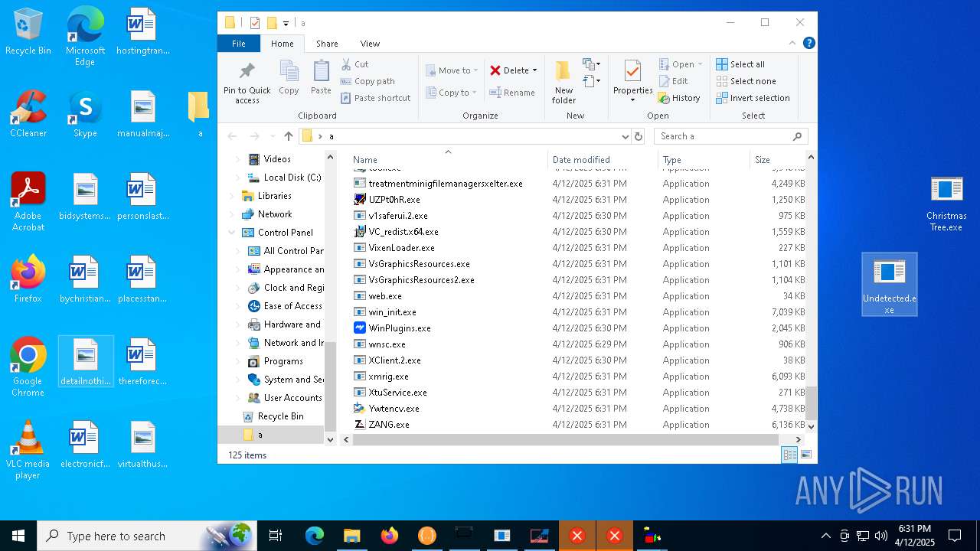The height and width of the screenshot is (551, 980).
Task: Sort by Size column header
Action: 776,160
